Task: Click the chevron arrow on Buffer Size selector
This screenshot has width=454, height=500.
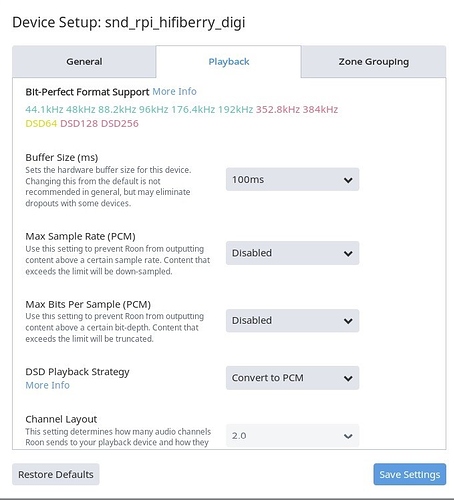Action: pos(348,180)
